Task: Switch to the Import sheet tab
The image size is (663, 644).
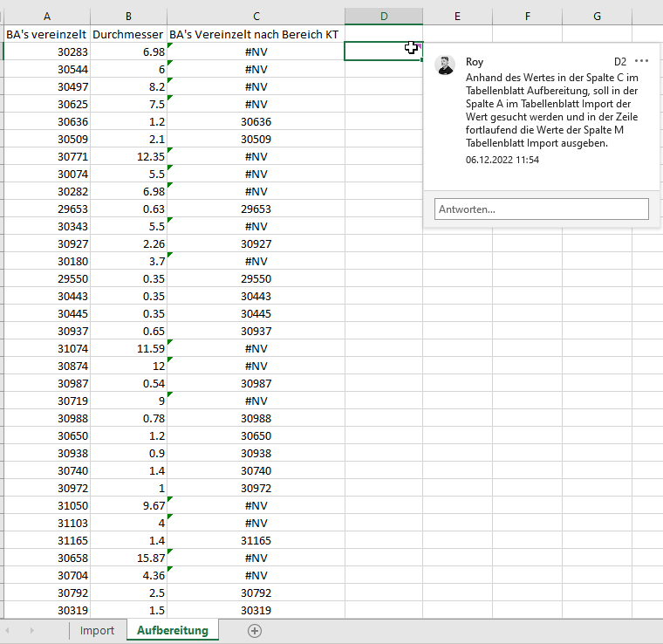Action: click(x=97, y=630)
